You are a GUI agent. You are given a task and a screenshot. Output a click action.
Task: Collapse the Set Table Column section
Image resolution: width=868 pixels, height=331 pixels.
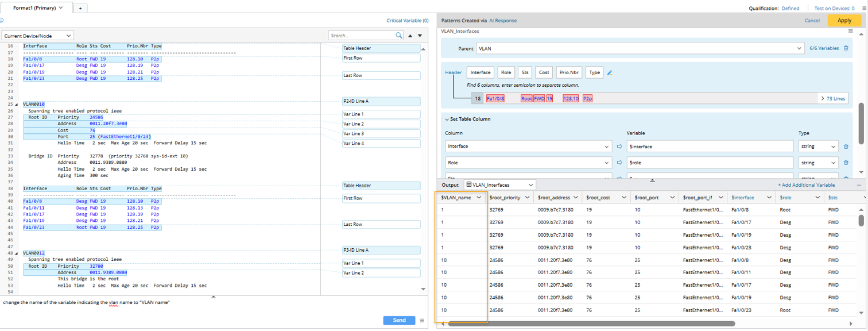(x=447, y=119)
